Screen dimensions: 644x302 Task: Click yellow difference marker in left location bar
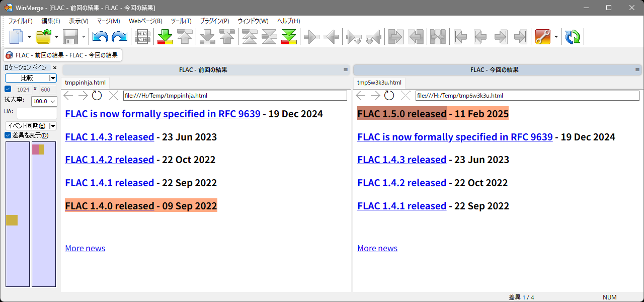coord(12,220)
